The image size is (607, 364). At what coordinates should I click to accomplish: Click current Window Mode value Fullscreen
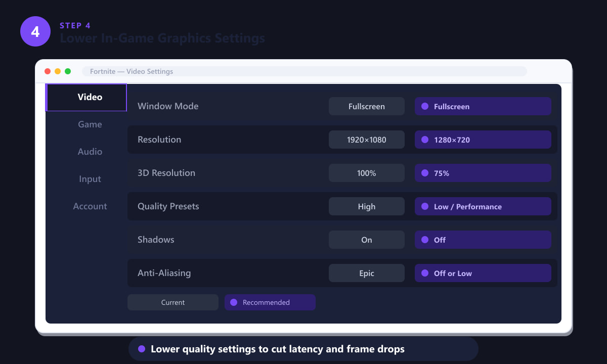(x=367, y=106)
